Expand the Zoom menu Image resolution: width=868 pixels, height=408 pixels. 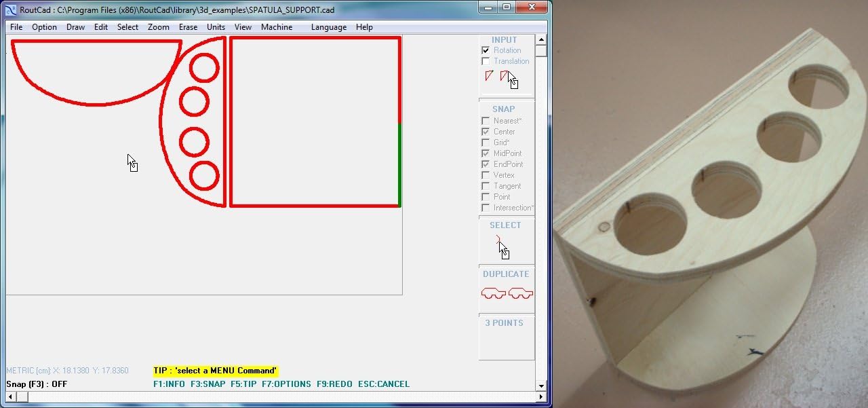(158, 27)
